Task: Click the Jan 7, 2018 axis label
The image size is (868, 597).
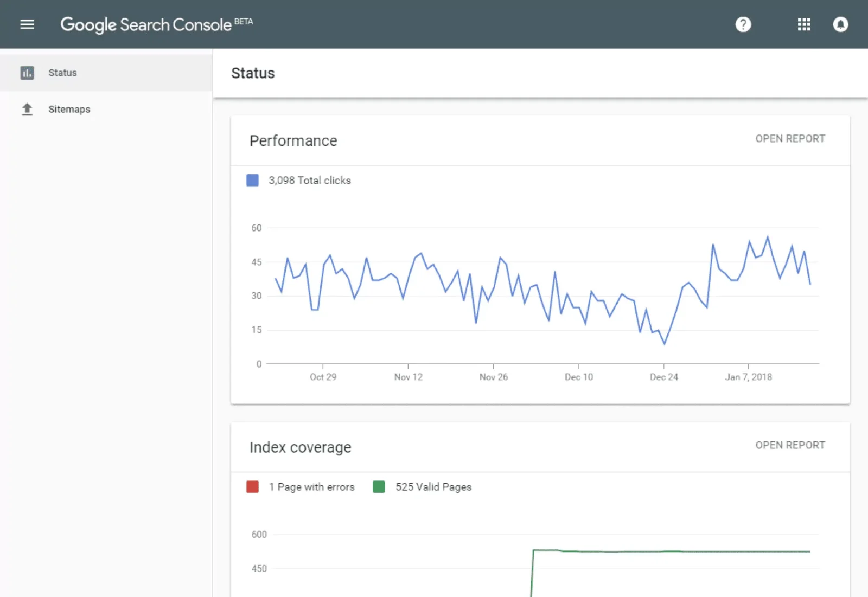Action: tap(749, 377)
